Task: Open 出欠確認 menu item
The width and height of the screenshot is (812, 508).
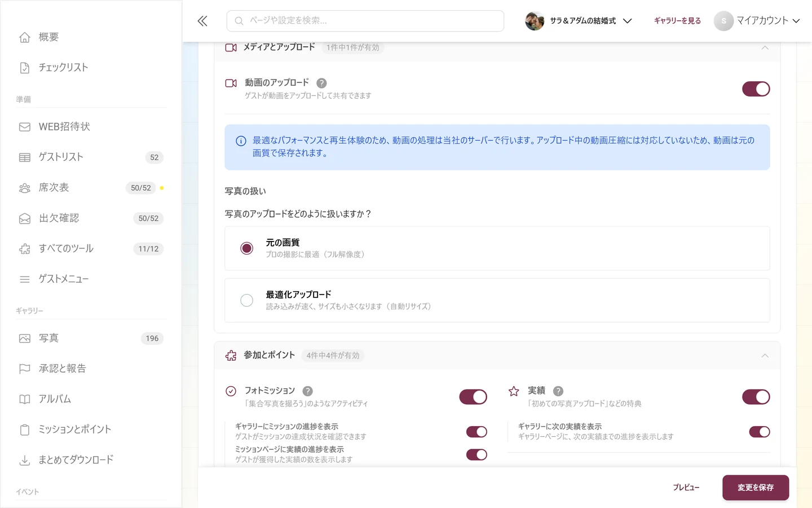Action: (x=59, y=218)
